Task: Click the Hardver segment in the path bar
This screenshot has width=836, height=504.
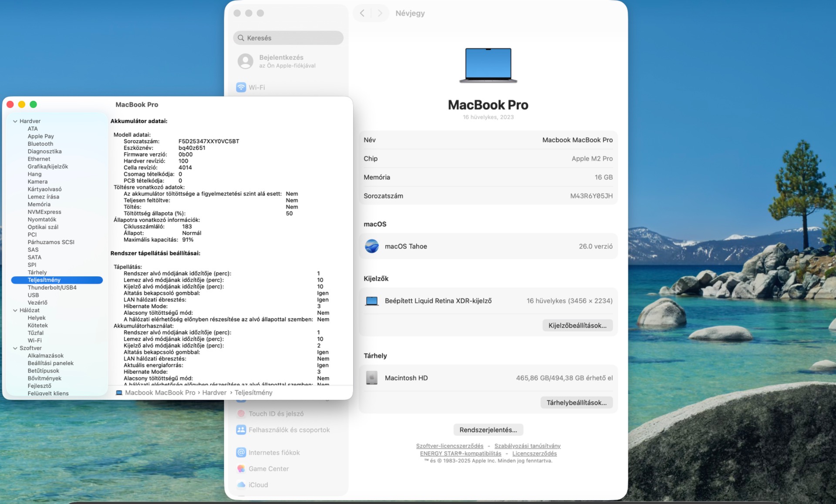Action: pos(214,393)
